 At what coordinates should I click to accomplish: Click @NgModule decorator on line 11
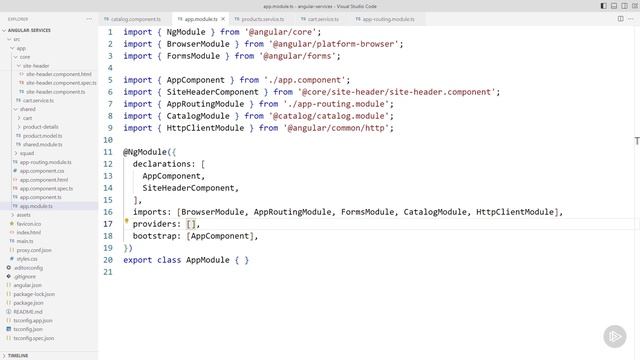[x=145, y=152]
